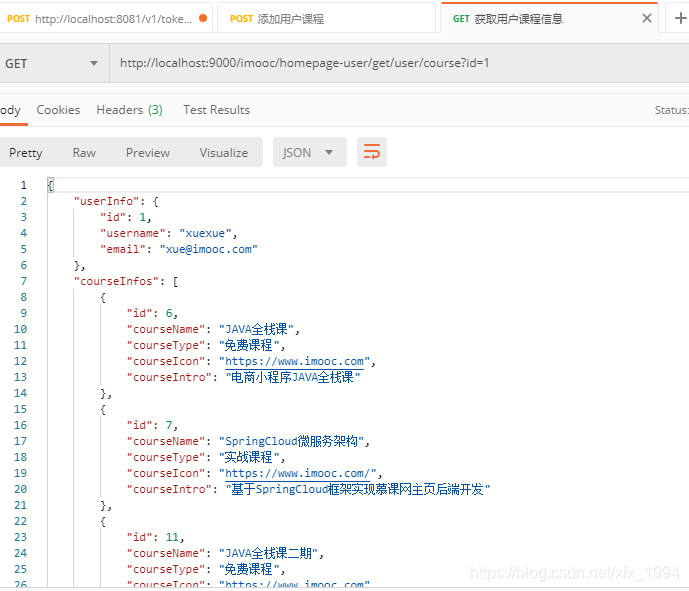This screenshot has width=689, height=591.
Task: Switch to Raw view
Action: coord(84,152)
